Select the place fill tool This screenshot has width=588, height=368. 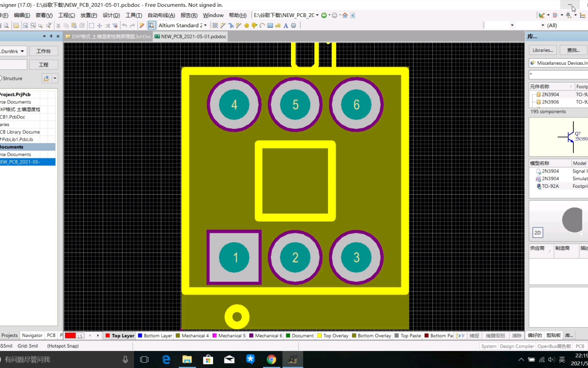(x=269, y=26)
